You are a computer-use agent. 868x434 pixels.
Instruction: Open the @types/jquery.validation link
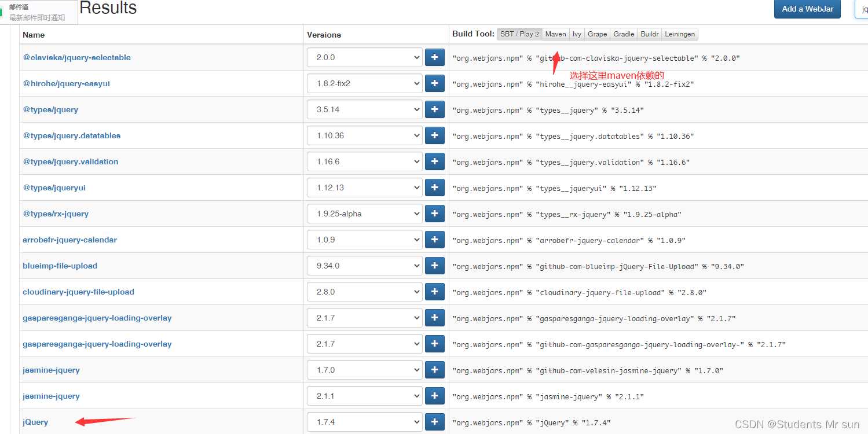(x=71, y=161)
